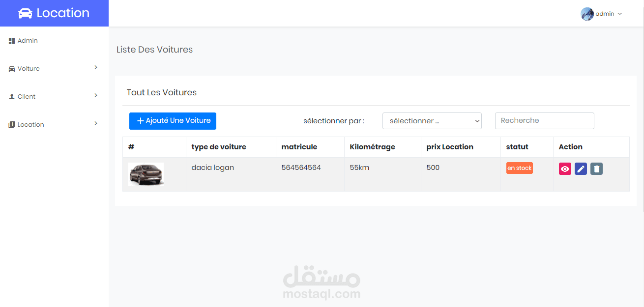This screenshot has height=307, width=644.
Task: Delete the dacia logan car with trash icon
Action: (x=596, y=169)
